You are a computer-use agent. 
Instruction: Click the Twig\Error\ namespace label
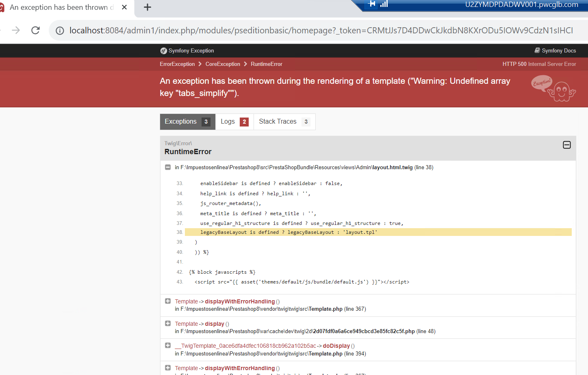coord(178,143)
